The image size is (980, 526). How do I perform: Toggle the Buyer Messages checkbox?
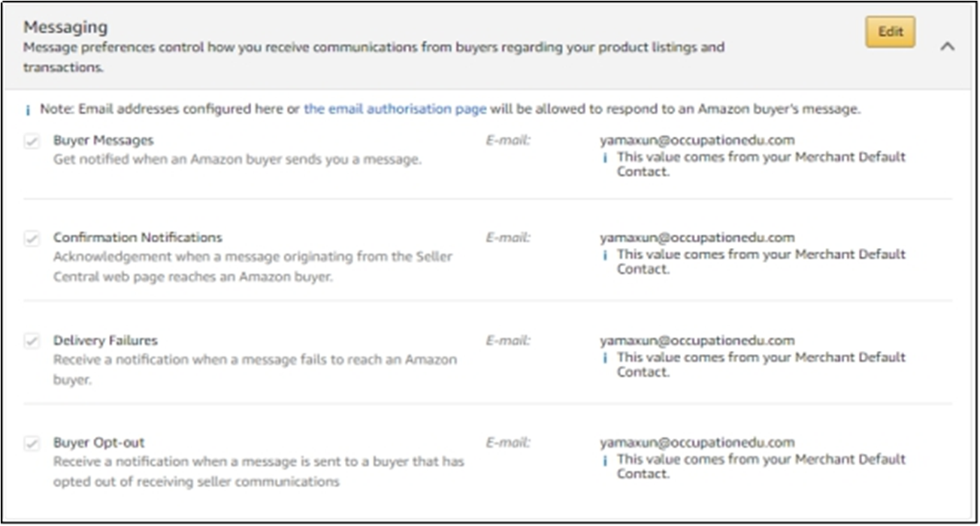[32, 141]
